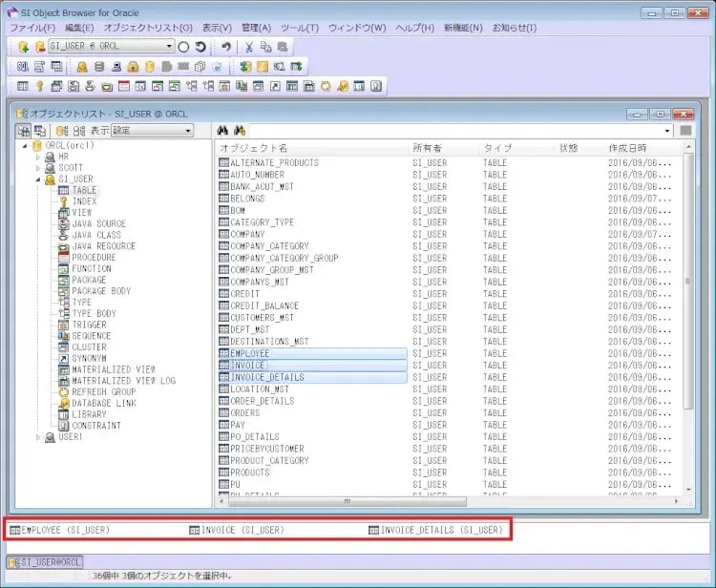This screenshot has width=716, height=588.
Task: Click the key icon in third toolbar
Action: (39, 87)
